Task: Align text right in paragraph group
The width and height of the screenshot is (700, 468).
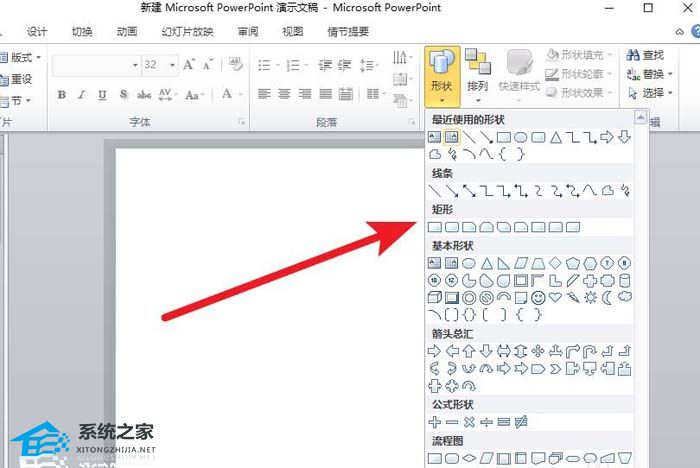Action: 305,94
